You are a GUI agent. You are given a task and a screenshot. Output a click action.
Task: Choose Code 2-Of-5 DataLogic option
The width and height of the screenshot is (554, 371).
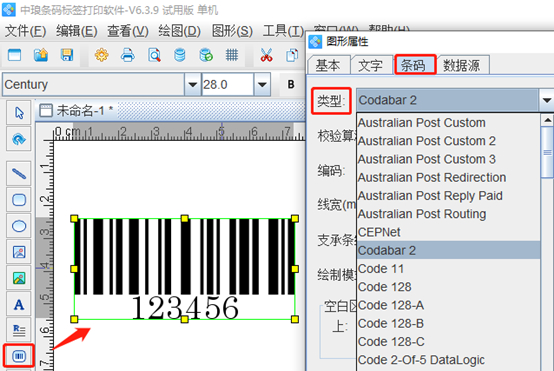448,360
